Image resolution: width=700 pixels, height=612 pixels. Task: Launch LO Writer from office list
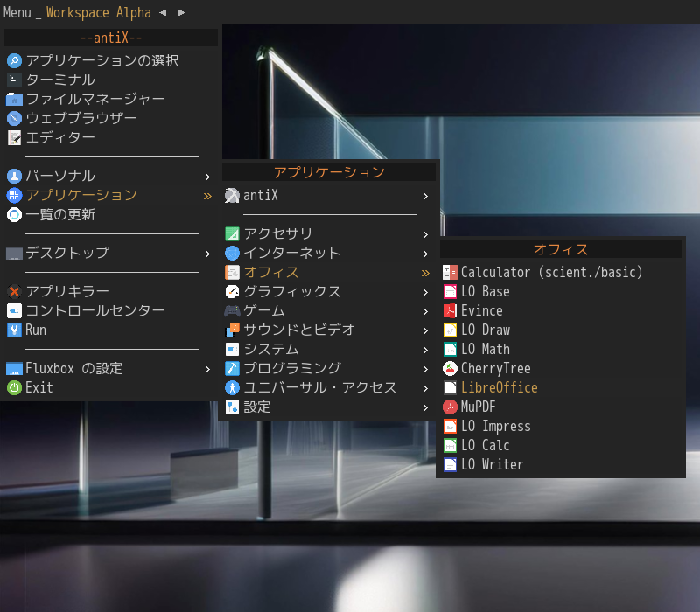pyautogui.click(x=492, y=465)
